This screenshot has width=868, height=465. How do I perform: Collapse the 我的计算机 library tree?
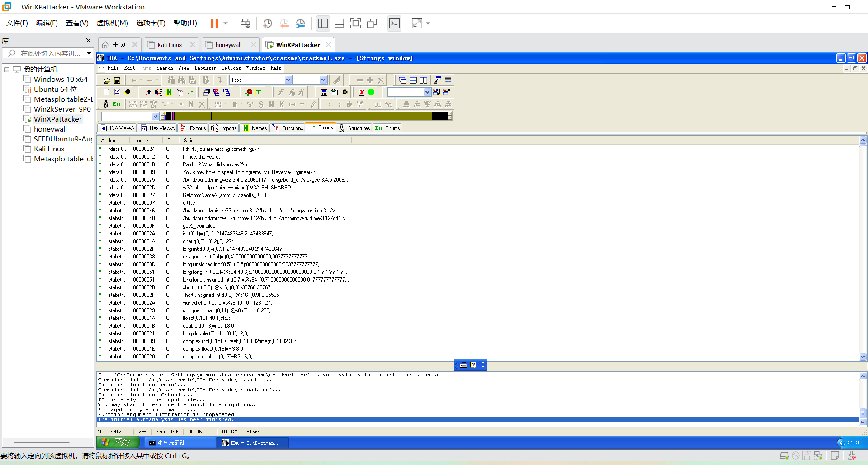coord(7,70)
